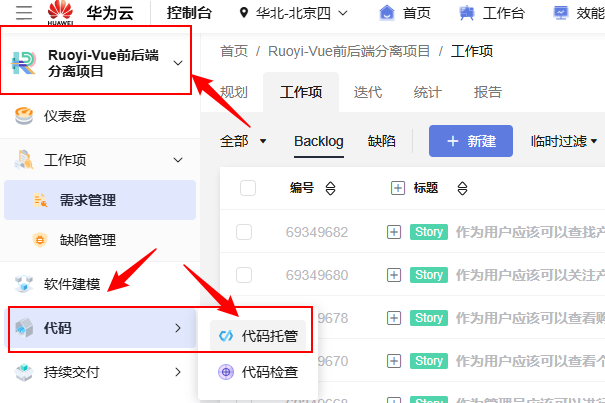Select the 缺陷 view tab
The width and height of the screenshot is (605, 403).
click(x=382, y=141)
